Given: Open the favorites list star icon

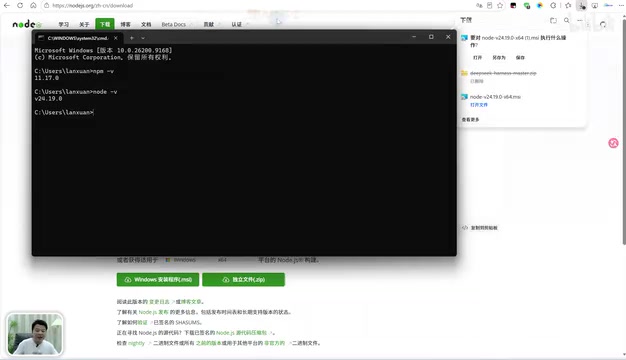Looking at the screenshot, I should pyautogui.click(x=569, y=6).
